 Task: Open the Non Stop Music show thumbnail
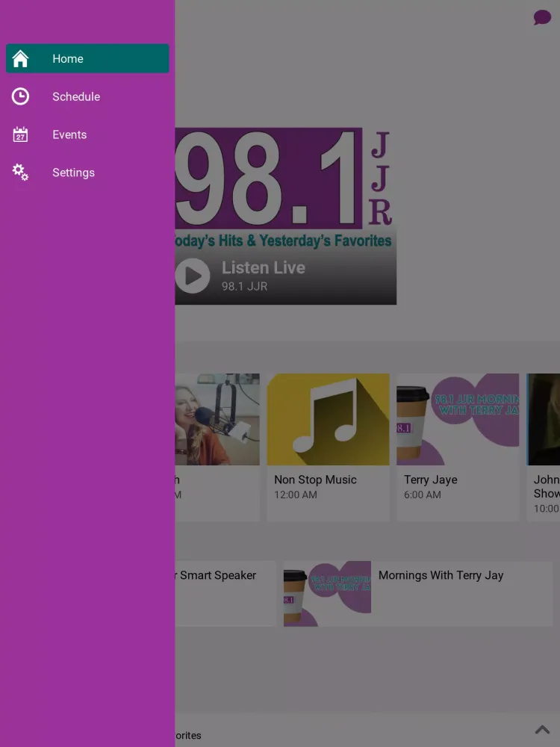tap(328, 419)
